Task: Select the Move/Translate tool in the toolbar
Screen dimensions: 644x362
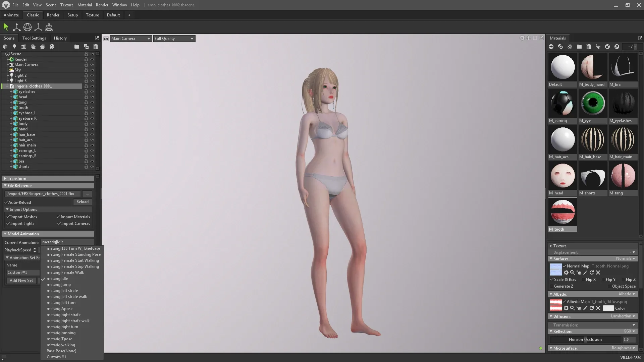Action: [x=16, y=27]
